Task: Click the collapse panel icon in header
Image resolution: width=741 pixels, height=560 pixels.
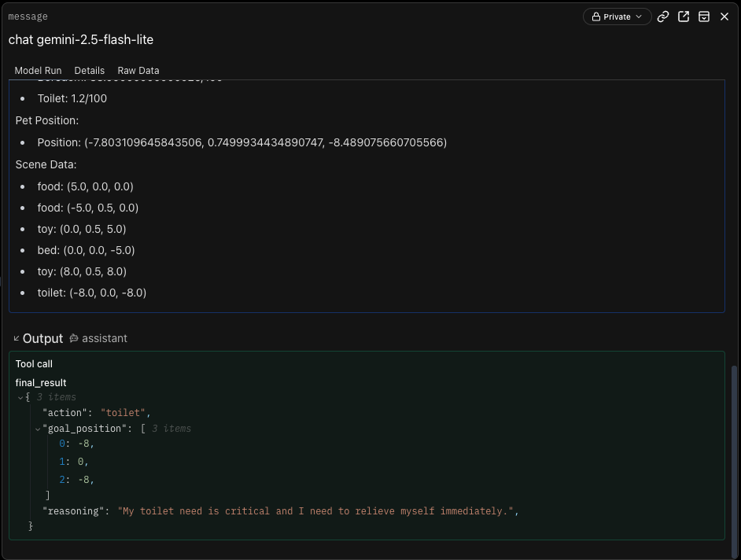Action: click(x=704, y=17)
